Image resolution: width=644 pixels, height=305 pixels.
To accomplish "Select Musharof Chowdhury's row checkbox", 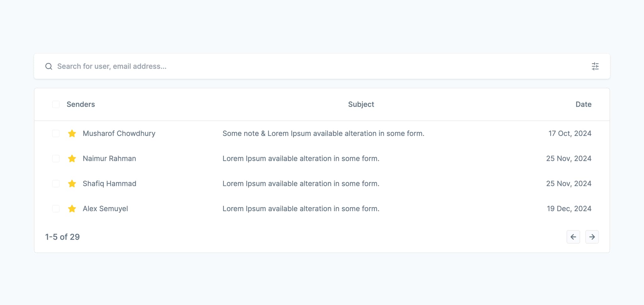I will (x=56, y=133).
